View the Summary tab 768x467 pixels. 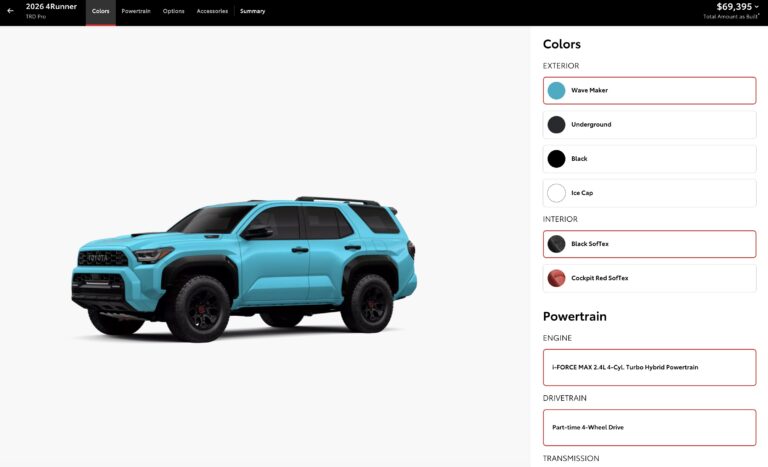pyautogui.click(x=252, y=11)
